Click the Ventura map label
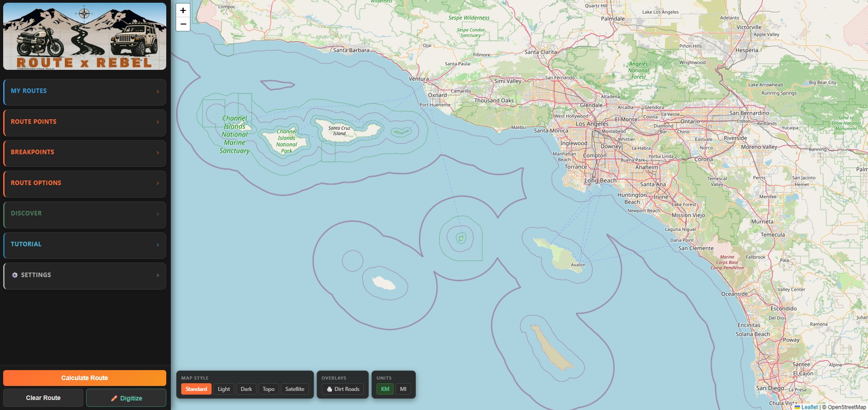The height and width of the screenshot is (410, 868). pos(419,78)
